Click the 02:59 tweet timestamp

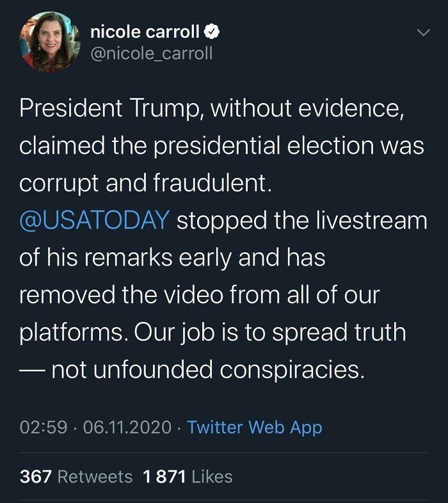click(x=43, y=427)
